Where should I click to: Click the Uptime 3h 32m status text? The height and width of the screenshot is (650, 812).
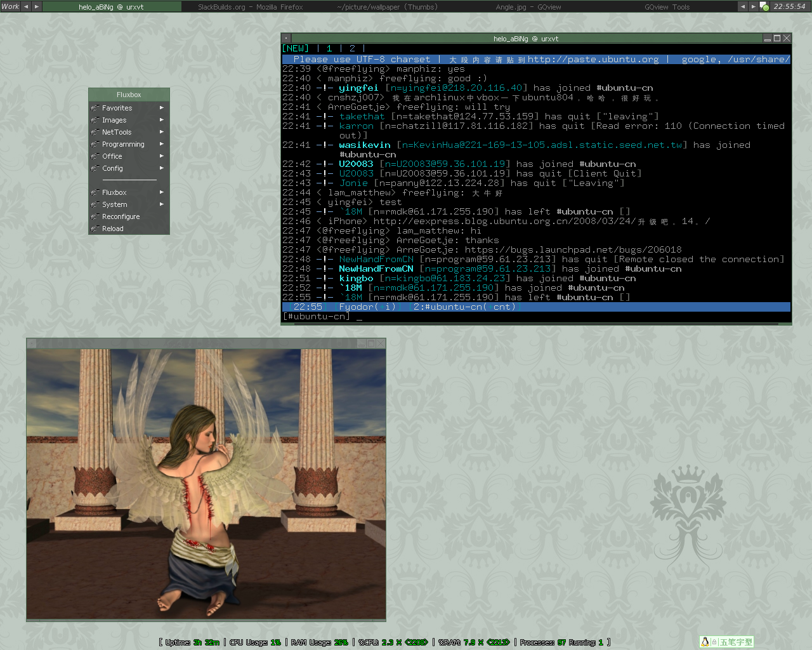[x=192, y=642]
